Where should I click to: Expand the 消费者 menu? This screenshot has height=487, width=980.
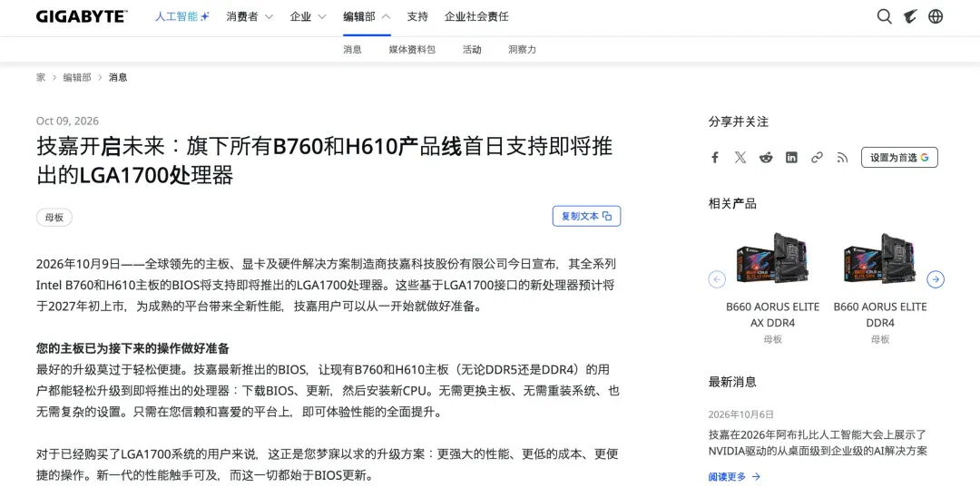point(250,17)
